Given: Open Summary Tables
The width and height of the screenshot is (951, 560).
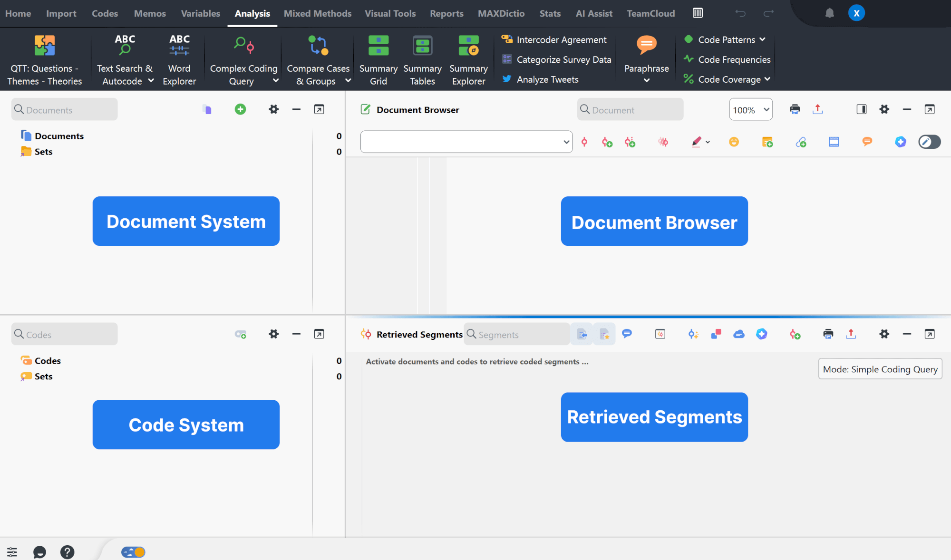Looking at the screenshot, I should coord(422,60).
